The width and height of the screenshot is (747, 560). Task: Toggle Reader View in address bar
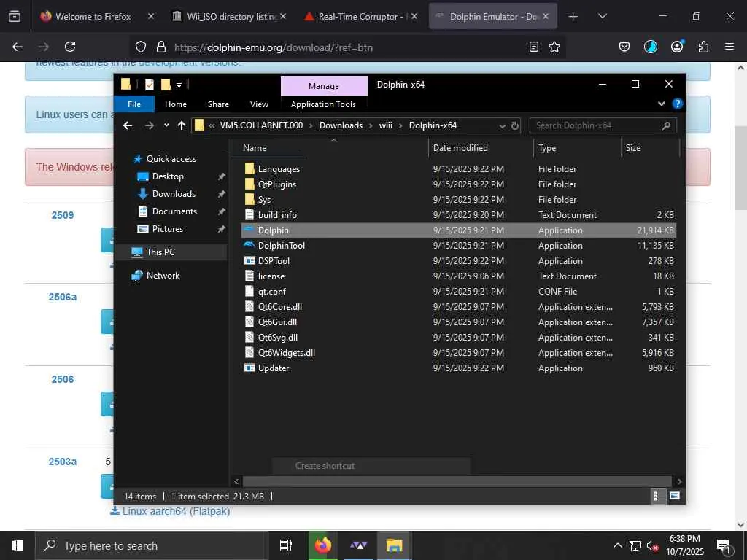coord(534,47)
